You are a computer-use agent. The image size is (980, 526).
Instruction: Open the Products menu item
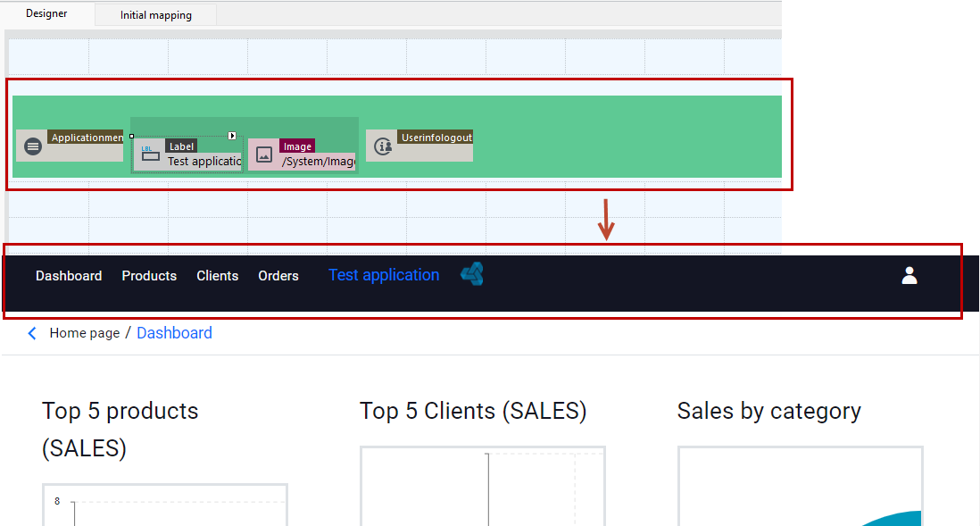tap(149, 276)
